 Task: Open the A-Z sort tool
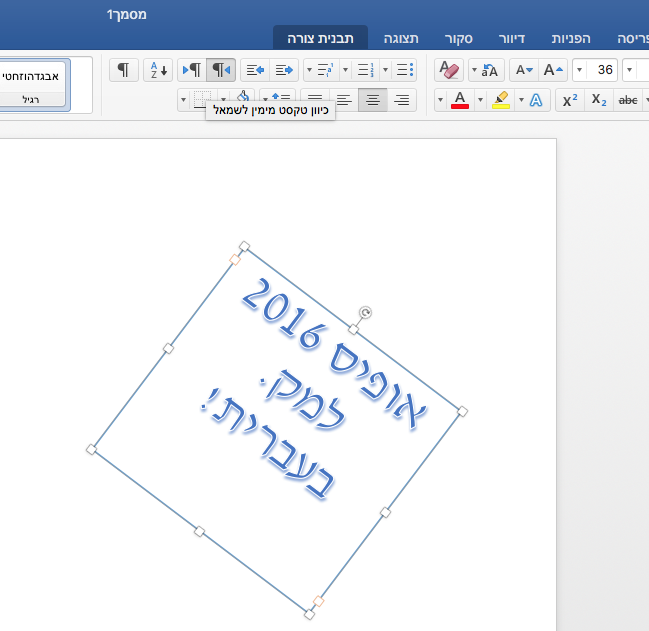point(158,70)
